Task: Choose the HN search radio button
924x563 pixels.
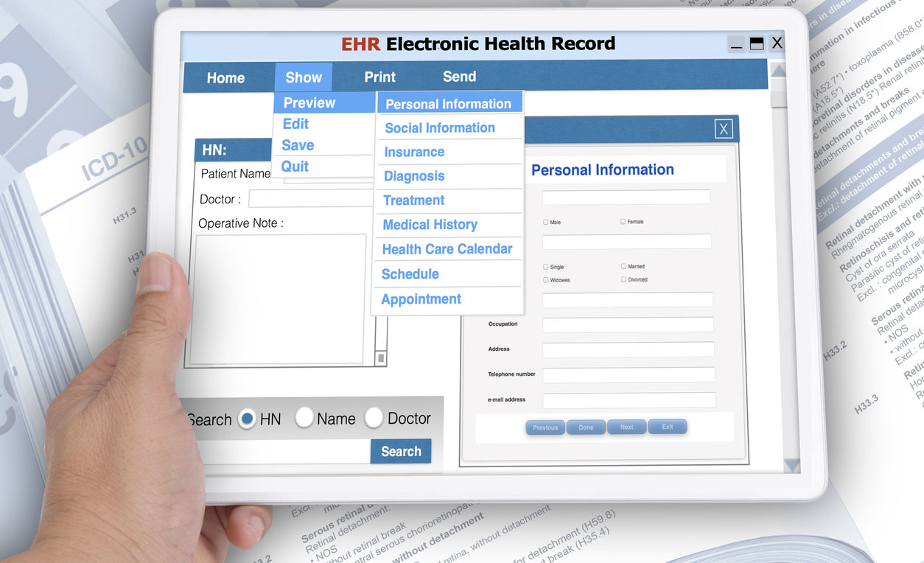Action: (248, 419)
